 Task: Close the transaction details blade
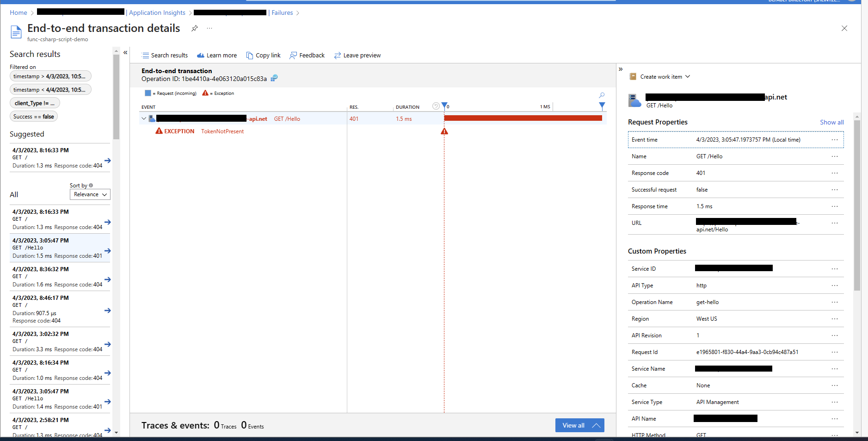844,28
